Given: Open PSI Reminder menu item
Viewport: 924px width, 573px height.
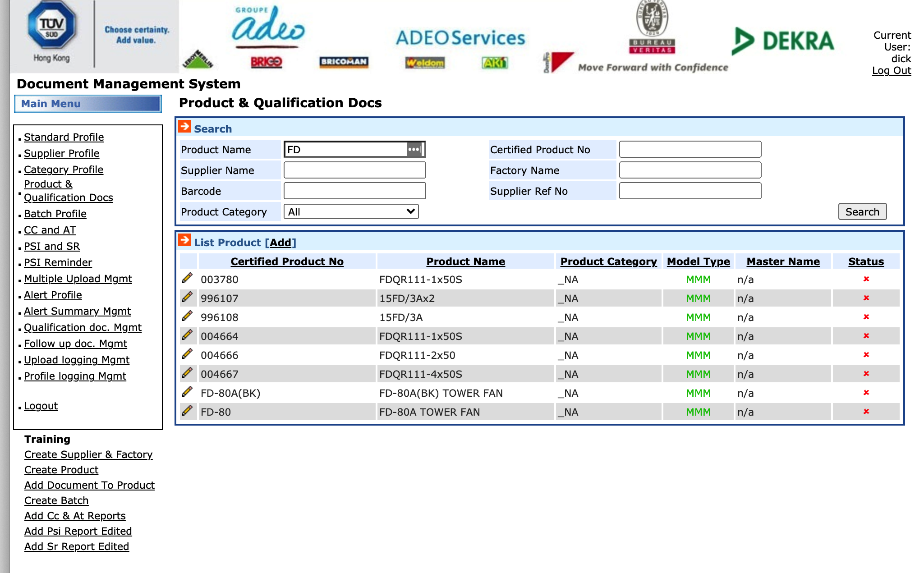Looking at the screenshot, I should point(58,262).
